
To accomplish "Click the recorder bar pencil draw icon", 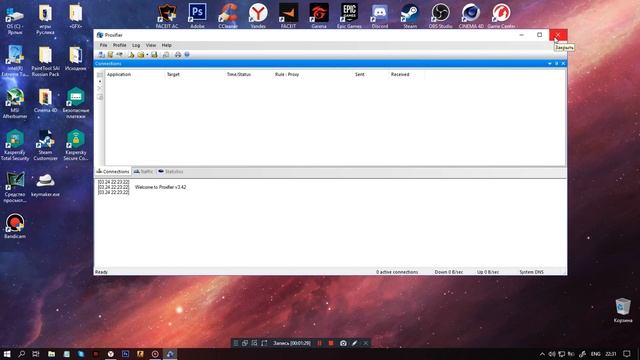I will click(x=354, y=343).
